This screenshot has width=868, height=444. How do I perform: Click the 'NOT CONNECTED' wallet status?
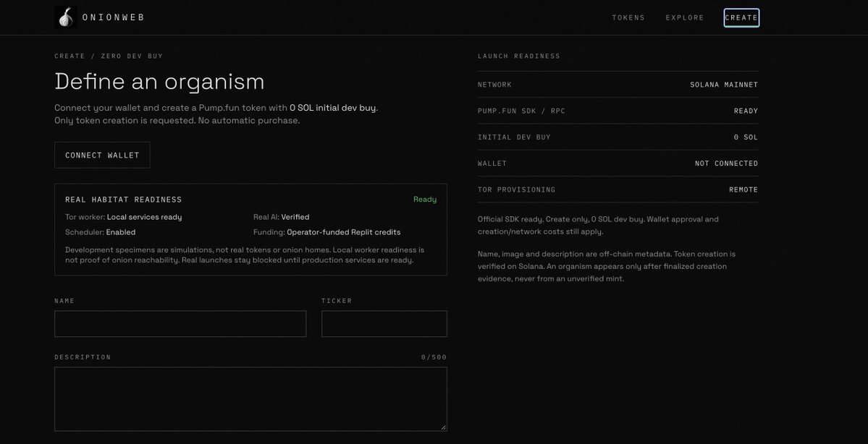(x=726, y=163)
